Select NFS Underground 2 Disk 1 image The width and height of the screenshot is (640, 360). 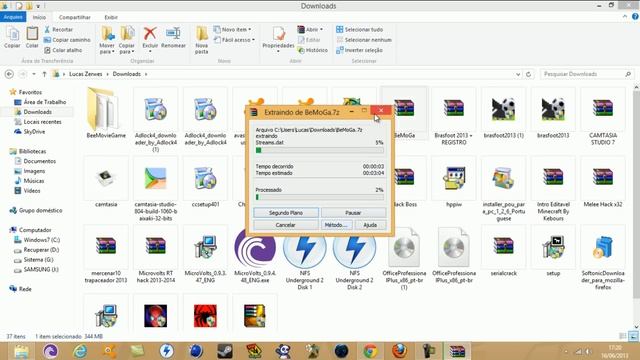(304, 260)
